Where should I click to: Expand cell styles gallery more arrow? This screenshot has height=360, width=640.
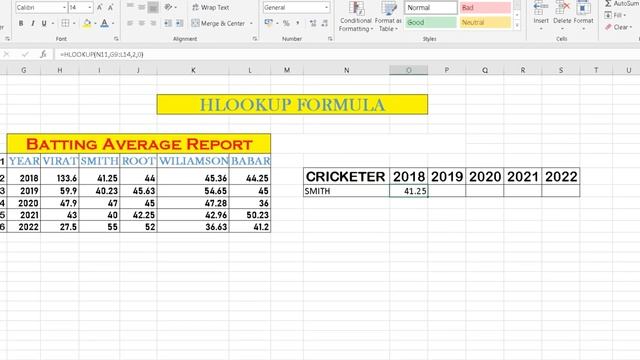pos(517,25)
